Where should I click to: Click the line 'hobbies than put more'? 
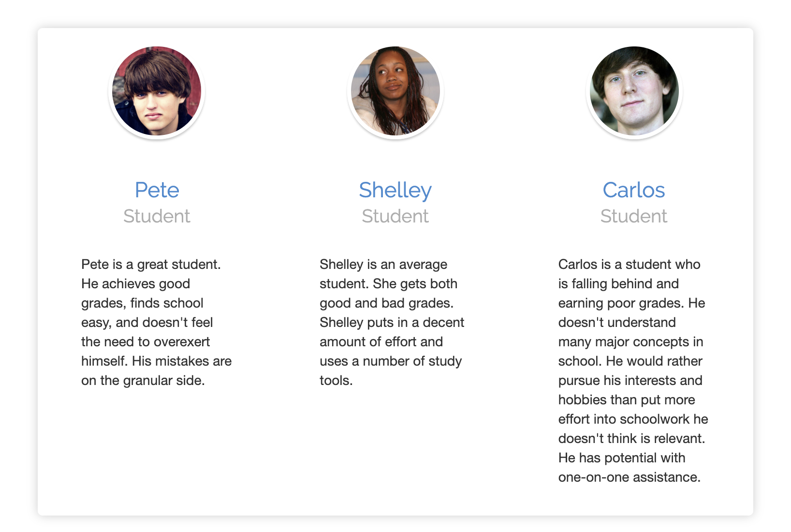(x=627, y=400)
